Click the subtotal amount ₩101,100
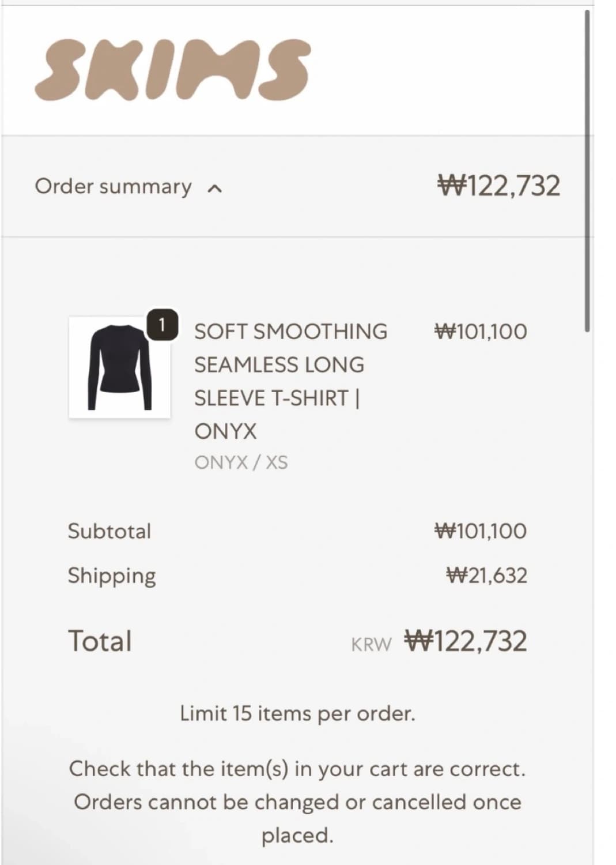This screenshot has width=616, height=865. pyautogui.click(x=481, y=531)
